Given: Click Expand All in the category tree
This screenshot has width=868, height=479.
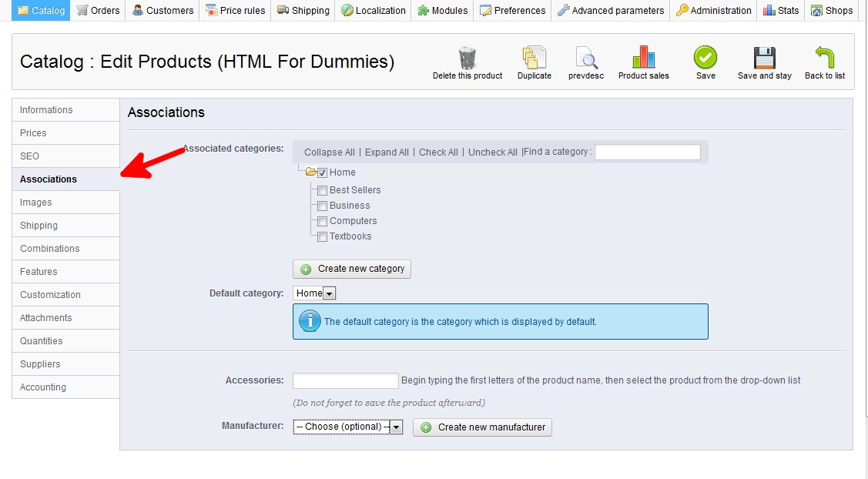Looking at the screenshot, I should point(387,152).
